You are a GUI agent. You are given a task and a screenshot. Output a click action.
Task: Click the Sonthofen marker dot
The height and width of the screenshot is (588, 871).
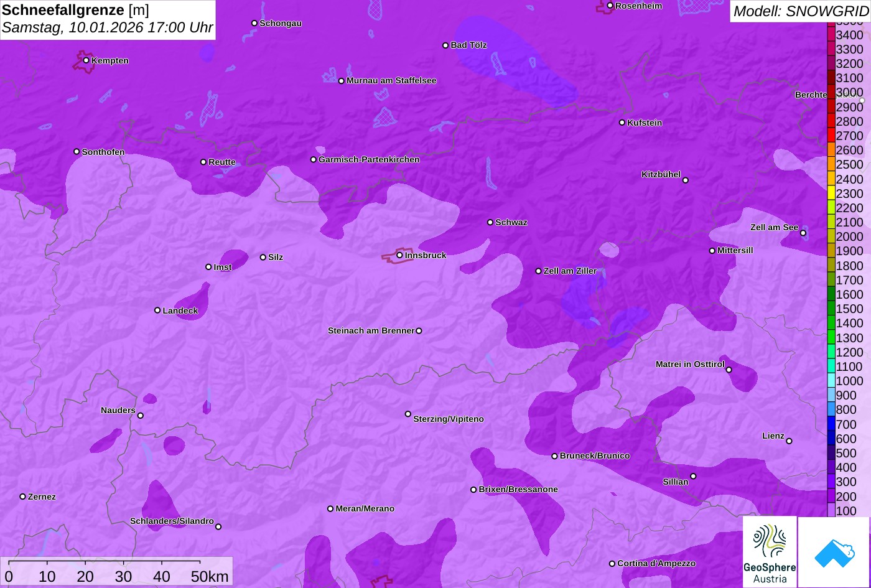77,152
